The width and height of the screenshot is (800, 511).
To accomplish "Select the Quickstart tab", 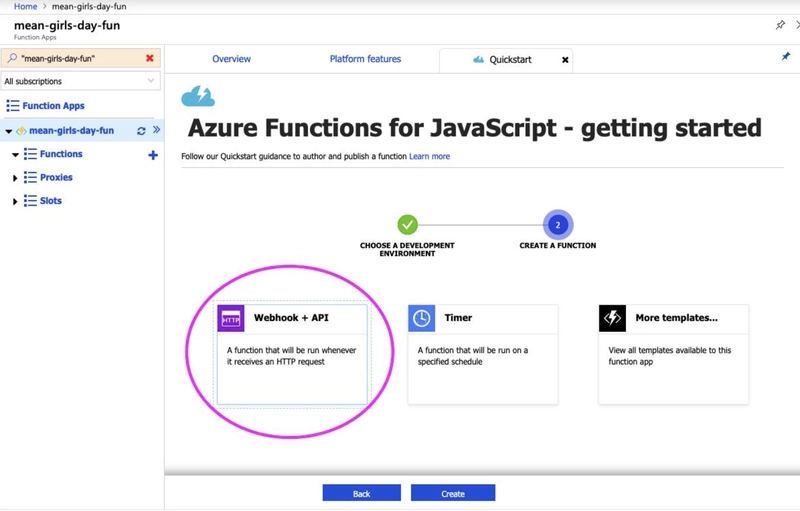I will pos(506,60).
